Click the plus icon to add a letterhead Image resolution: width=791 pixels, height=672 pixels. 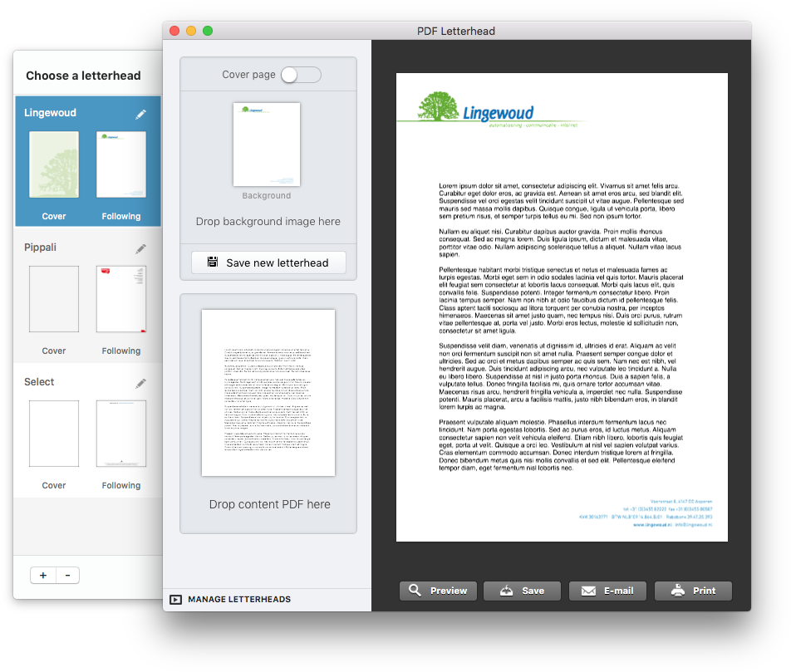[x=42, y=575]
